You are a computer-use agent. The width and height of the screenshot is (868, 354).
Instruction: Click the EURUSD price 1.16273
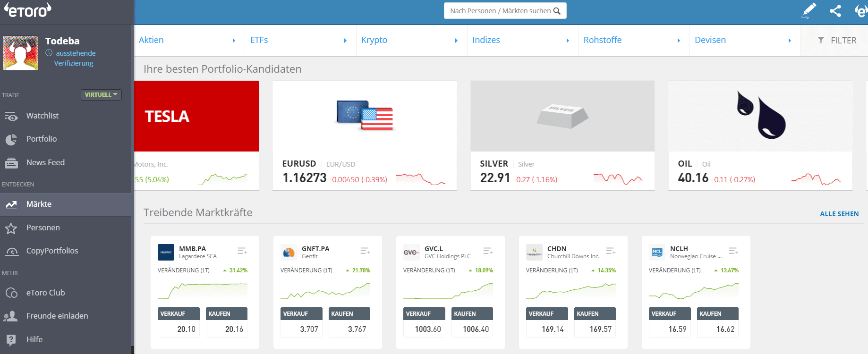305,178
